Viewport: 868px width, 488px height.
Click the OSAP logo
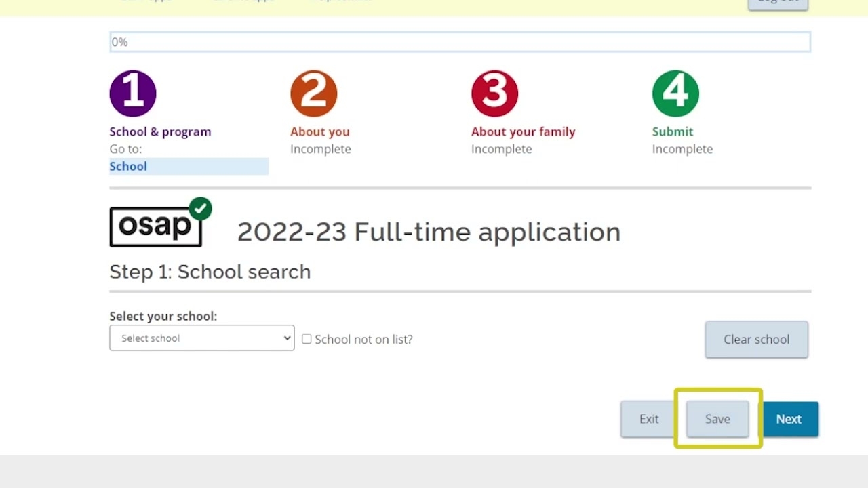(161, 223)
